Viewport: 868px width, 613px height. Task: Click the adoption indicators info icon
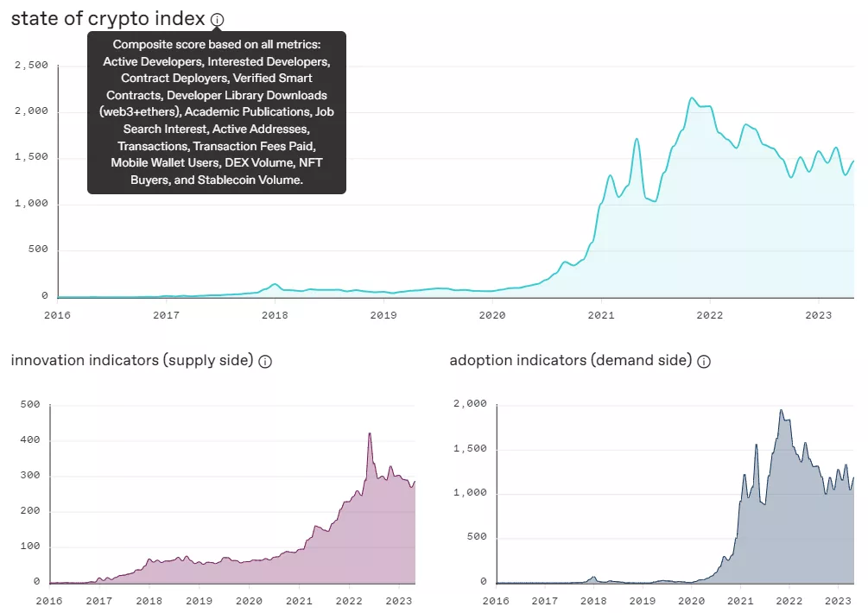coord(704,362)
